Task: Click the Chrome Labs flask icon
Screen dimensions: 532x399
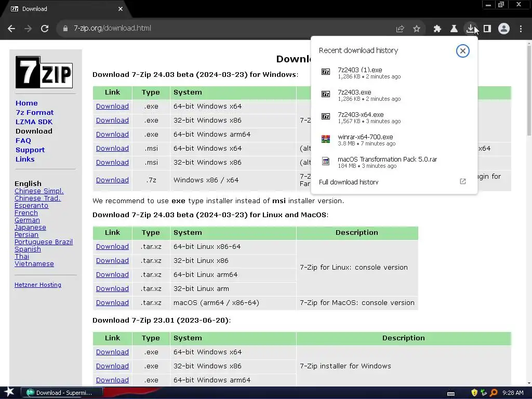Action: tap(454, 29)
